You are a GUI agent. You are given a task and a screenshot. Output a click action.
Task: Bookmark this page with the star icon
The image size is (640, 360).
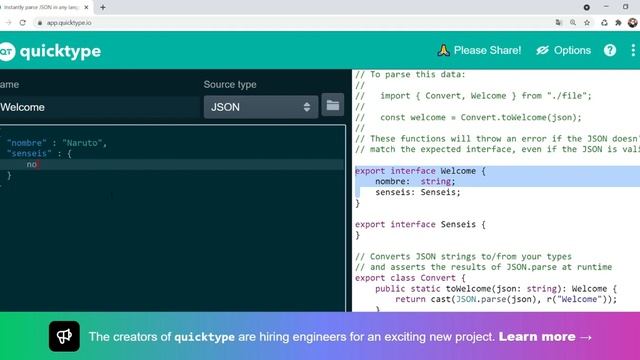pos(587,23)
